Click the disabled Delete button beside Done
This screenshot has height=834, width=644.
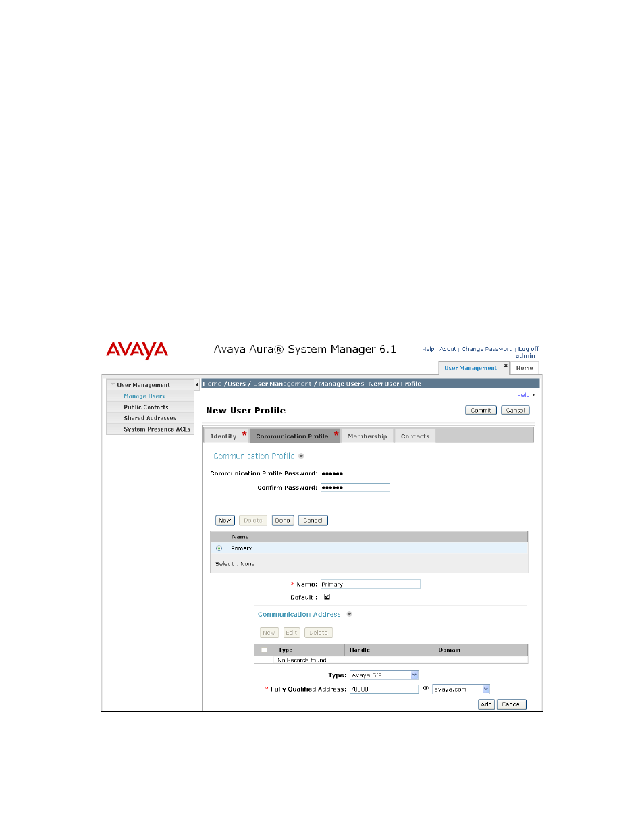(253, 521)
